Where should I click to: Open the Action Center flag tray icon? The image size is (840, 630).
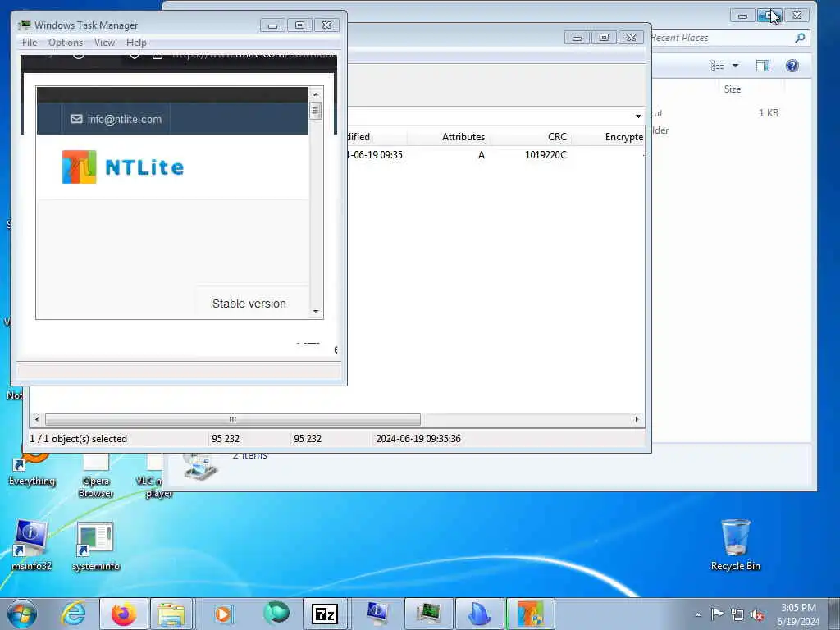tap(717, 614)
